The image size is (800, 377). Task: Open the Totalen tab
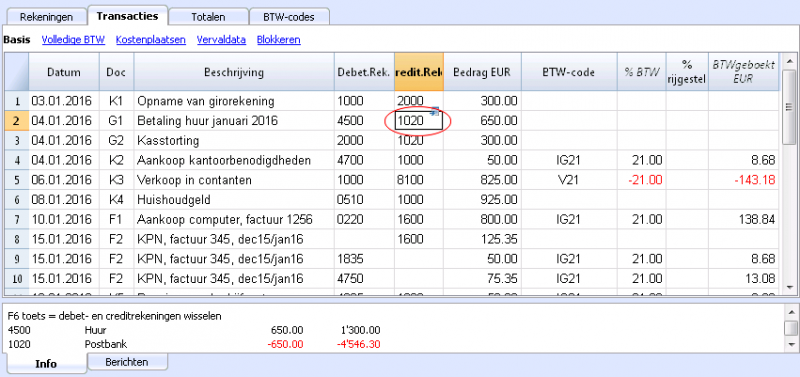[x=208, y=17]
